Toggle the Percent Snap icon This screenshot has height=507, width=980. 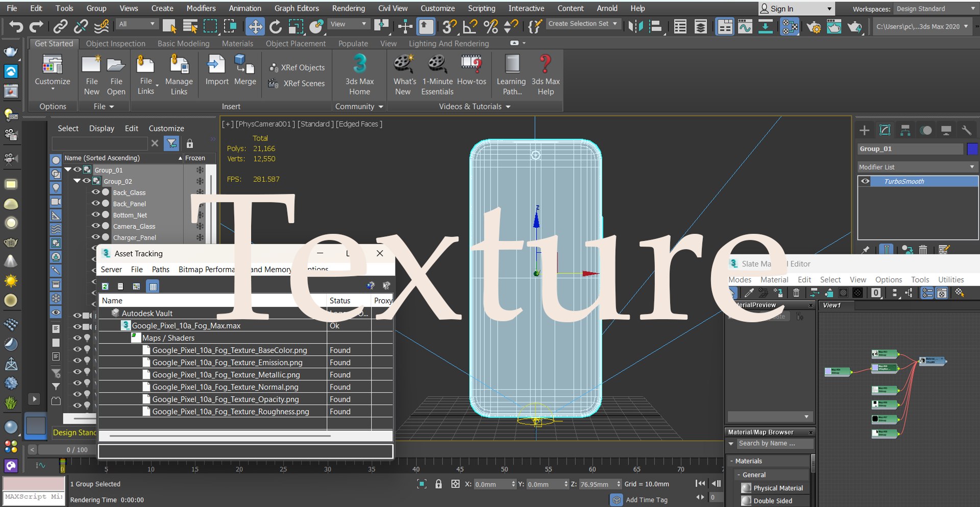tap(491, 26)
